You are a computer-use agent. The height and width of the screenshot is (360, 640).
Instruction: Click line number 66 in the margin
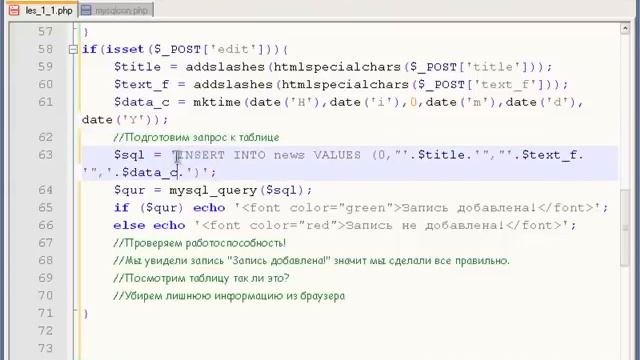(x=45, y=225)
